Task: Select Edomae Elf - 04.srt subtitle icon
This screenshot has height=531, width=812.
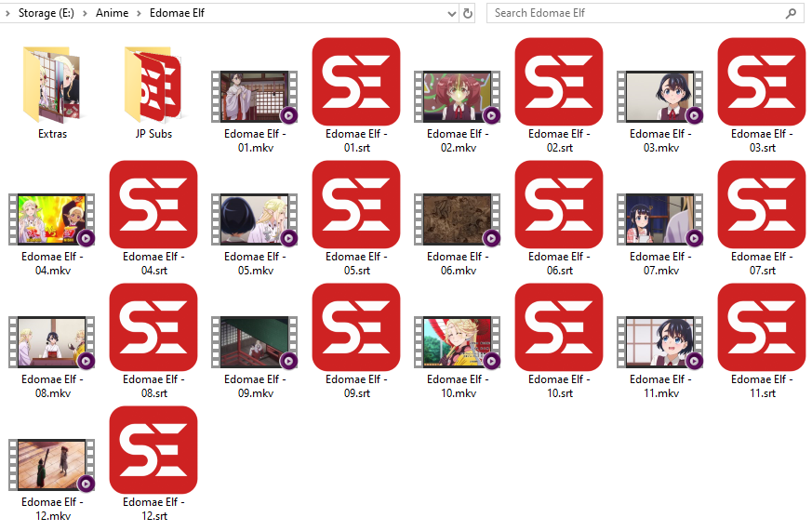Action: 153,204
